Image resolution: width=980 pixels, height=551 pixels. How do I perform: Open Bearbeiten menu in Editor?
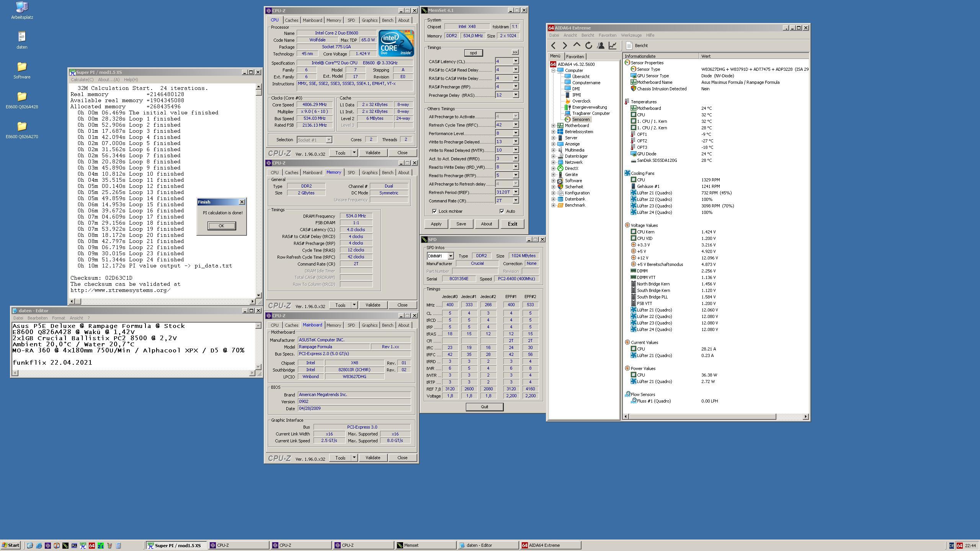38,318
